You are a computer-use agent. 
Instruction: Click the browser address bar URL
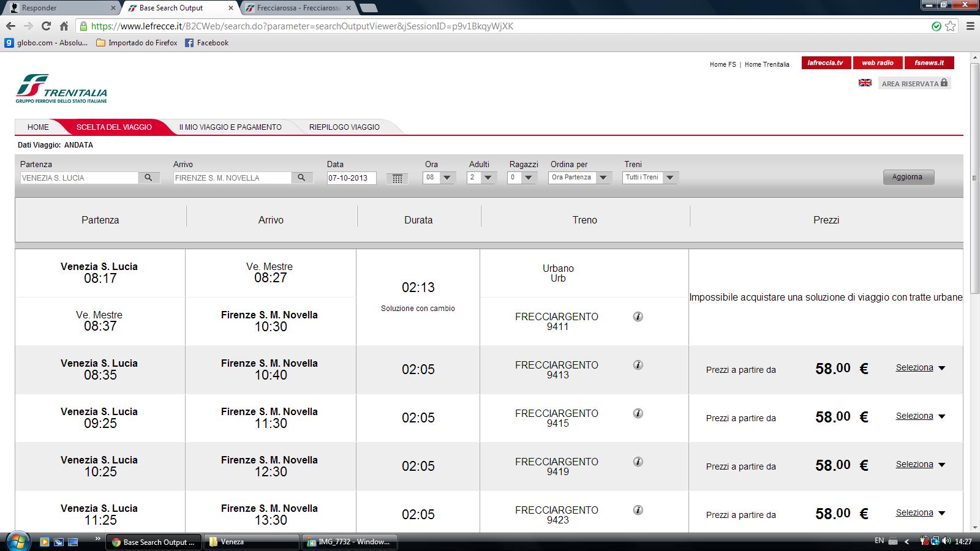[302, 26]
